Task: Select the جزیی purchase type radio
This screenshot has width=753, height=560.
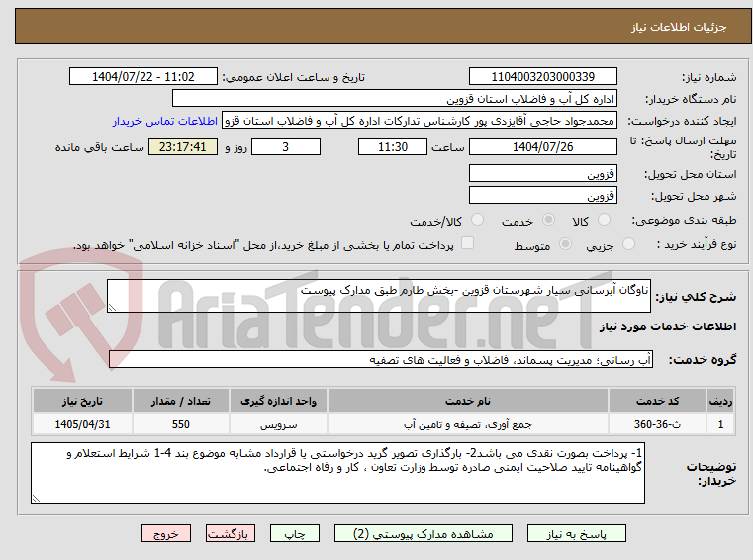Action: (x=628, y=244)
